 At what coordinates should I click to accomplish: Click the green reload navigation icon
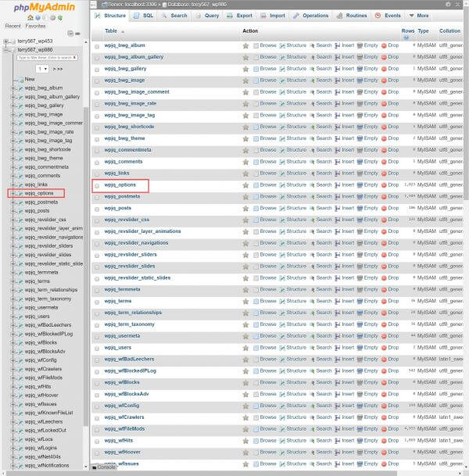coord(60,18)
